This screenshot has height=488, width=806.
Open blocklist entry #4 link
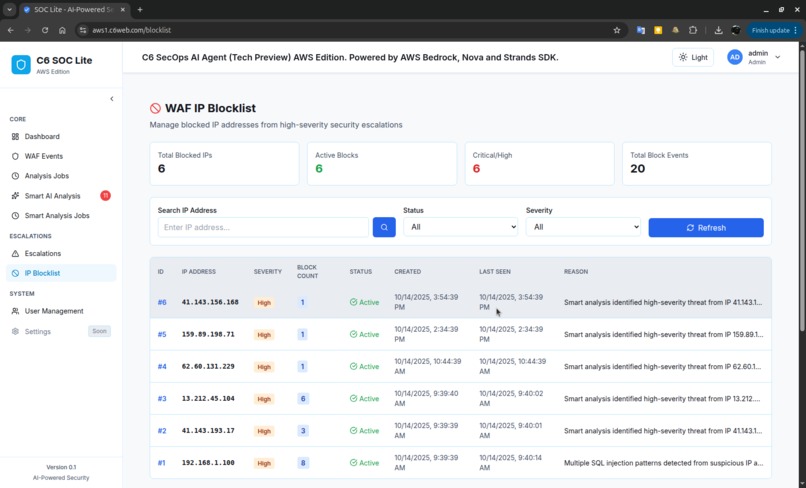pos(162,367)
